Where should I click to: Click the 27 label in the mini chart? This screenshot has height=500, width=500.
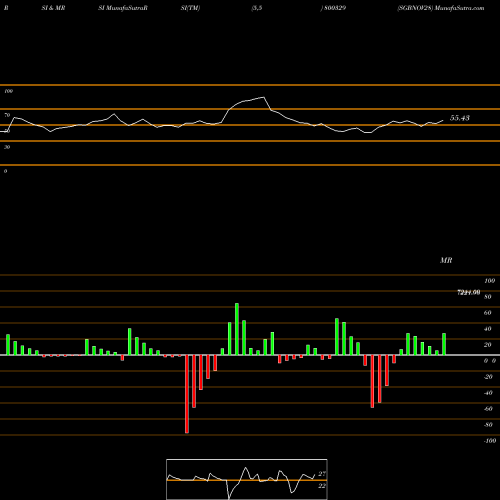click(322, 474)
